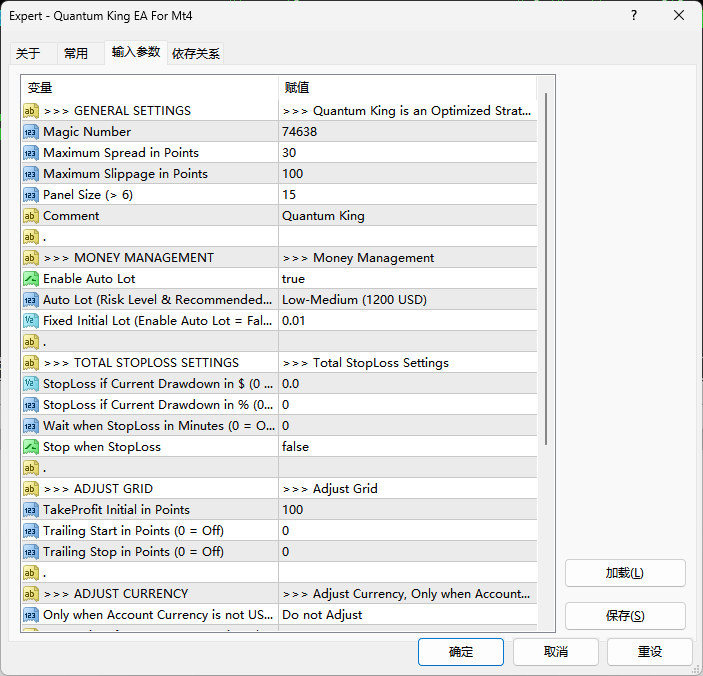Click the string icon beside Comment row
Image resolution: width=703 pixels, height=676 pixels.
tap(31, 216)
